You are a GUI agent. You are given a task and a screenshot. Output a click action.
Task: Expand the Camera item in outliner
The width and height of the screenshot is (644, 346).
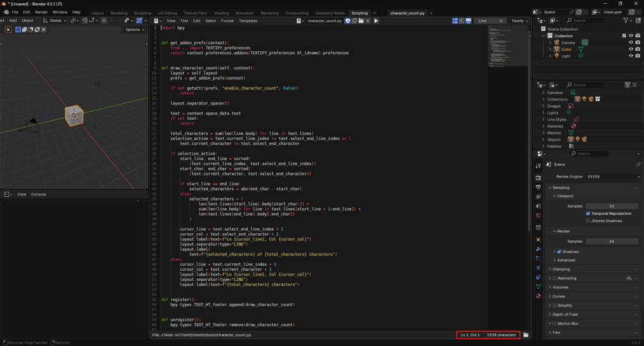pyautogui.click(x=550, y=42)
